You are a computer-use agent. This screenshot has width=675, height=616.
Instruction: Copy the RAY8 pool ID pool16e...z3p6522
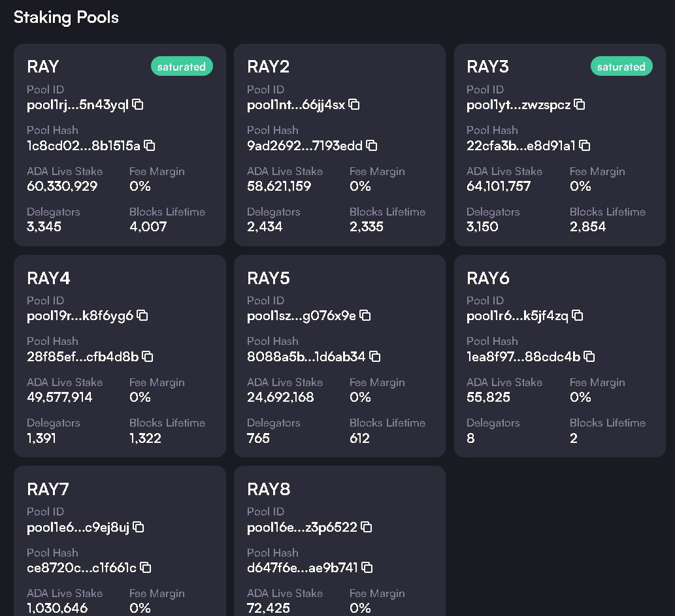click(367, 527)
